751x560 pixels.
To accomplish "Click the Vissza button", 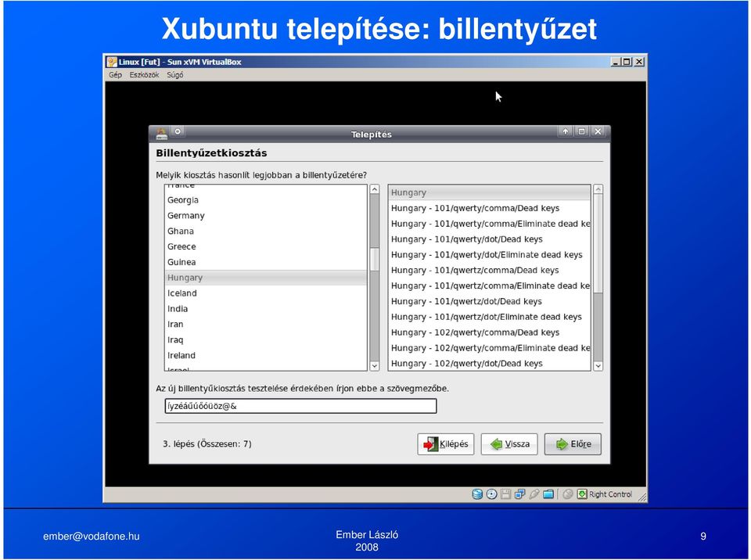I will (x=509, y=444).
